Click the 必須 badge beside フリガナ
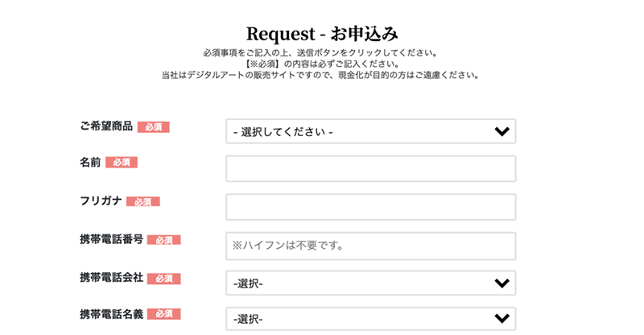This screenshot has width=644, height=335. (142, 202)
